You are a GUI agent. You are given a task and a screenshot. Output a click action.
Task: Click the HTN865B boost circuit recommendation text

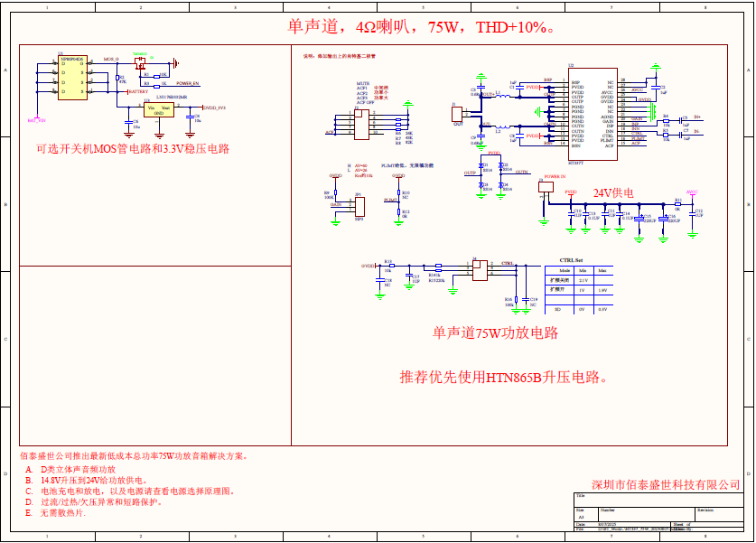(x=503, y=377)
